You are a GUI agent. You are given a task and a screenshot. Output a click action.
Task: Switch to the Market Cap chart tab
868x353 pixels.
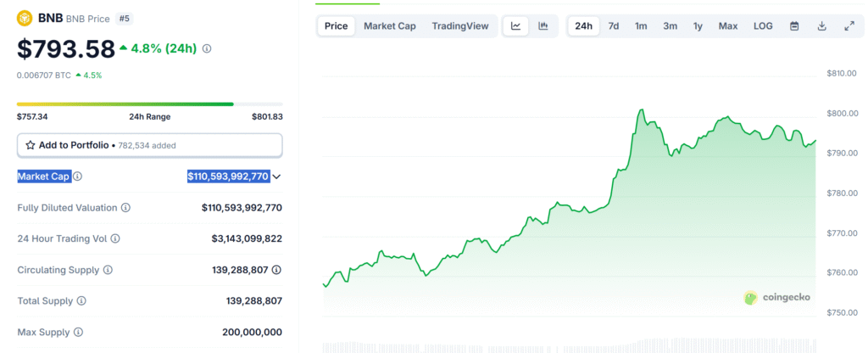point(389,26)
